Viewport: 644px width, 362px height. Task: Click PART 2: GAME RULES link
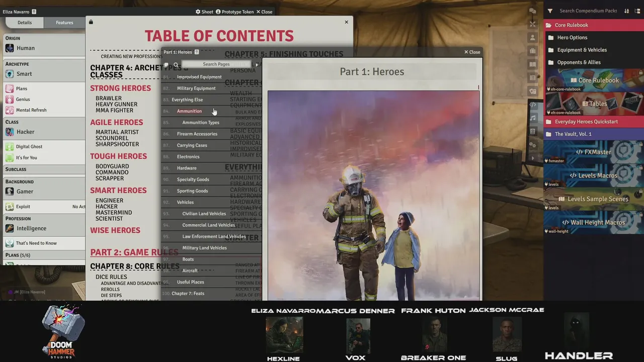[x=134, y=252]
